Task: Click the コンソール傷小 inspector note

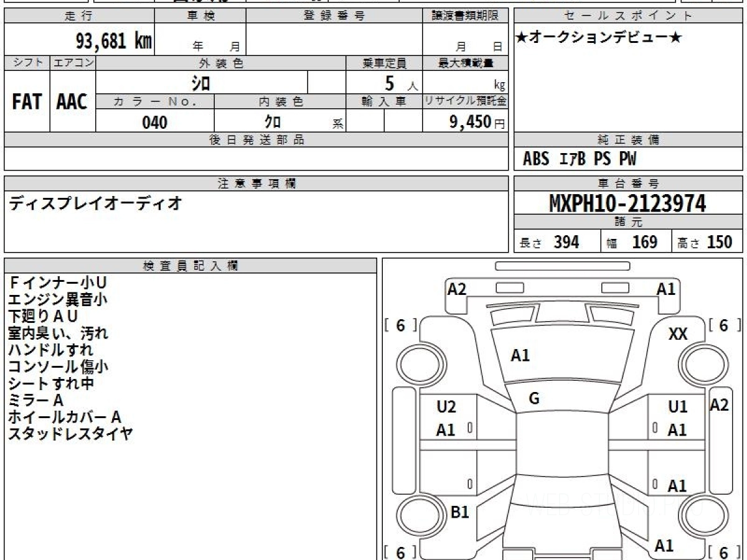Action: pos(58,366)
